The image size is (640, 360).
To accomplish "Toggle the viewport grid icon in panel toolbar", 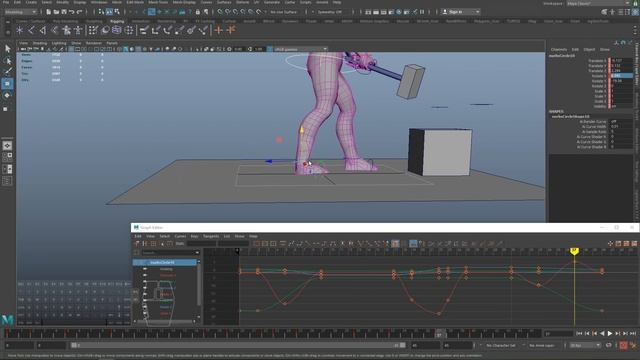I will (x=71, y=49).
